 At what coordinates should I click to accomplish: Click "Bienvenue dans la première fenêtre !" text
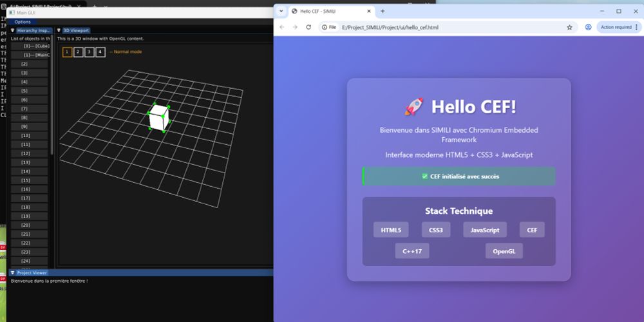[50, 281]
